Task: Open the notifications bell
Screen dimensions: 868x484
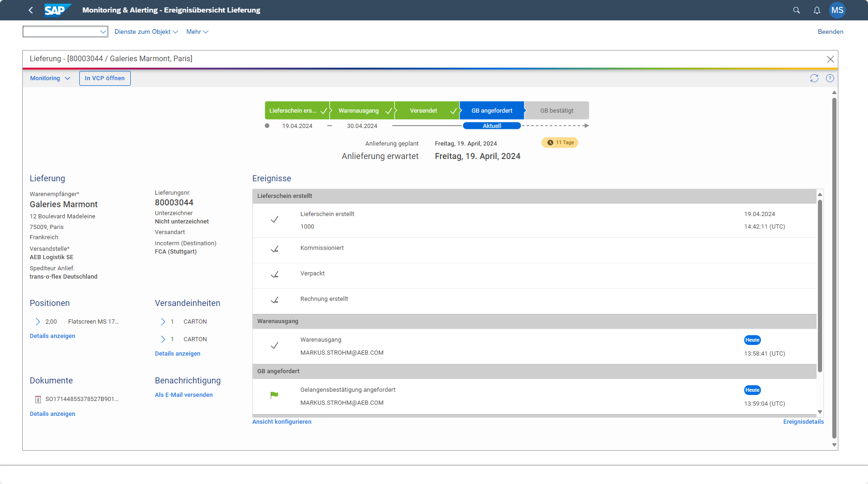Action: click(x=817, y=10)
